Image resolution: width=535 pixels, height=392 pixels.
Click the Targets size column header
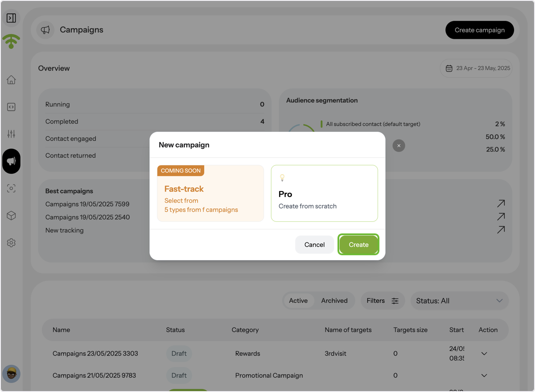tap(411, 330)
